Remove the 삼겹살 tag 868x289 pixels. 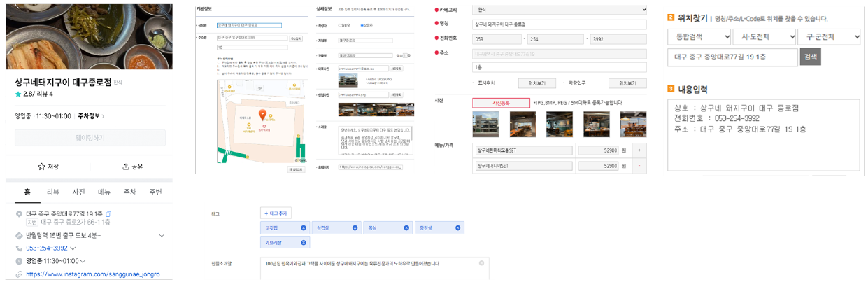tap(354, 228)
